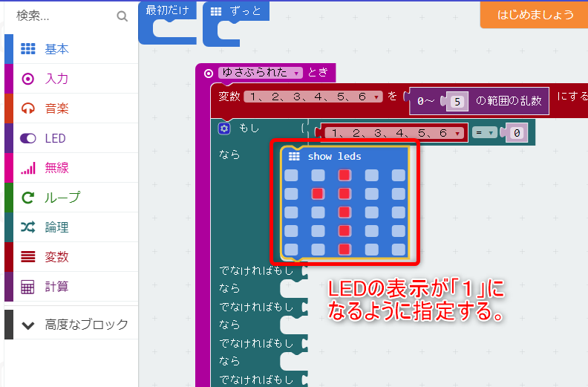
Task: Toggle the lit LED in the top row
Action: [344, 175]
